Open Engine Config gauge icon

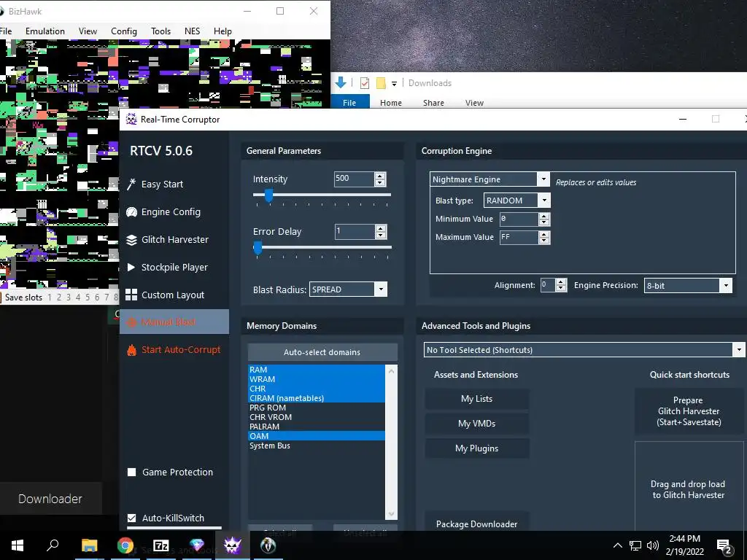131,212
